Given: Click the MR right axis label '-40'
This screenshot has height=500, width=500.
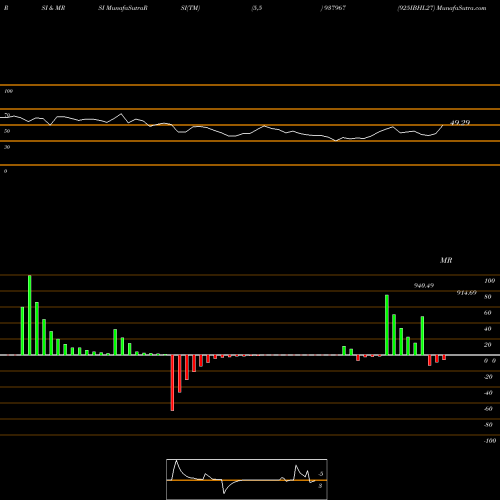Looking at the screenshot, I should coord(488,393).
